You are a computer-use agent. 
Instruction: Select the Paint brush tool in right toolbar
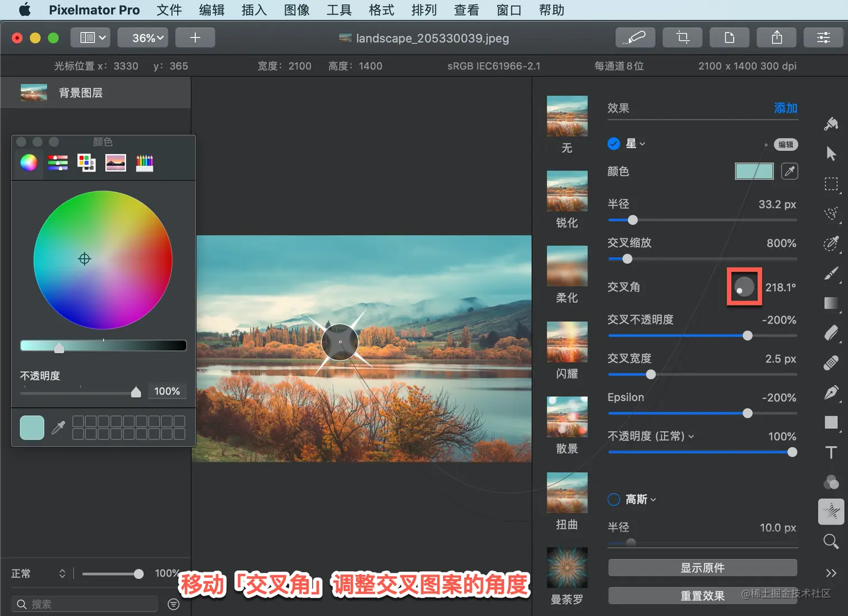click(831, 274)
